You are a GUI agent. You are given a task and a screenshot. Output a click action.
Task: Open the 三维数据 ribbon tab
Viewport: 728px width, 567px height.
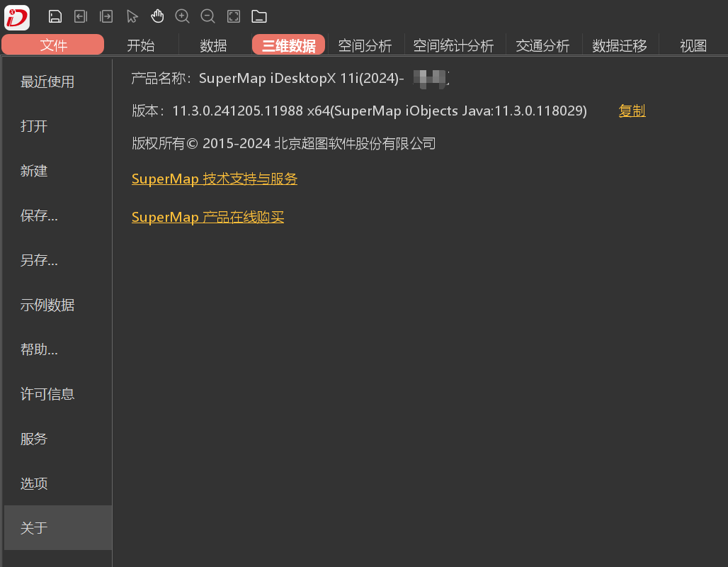click(x=289, y=46)
